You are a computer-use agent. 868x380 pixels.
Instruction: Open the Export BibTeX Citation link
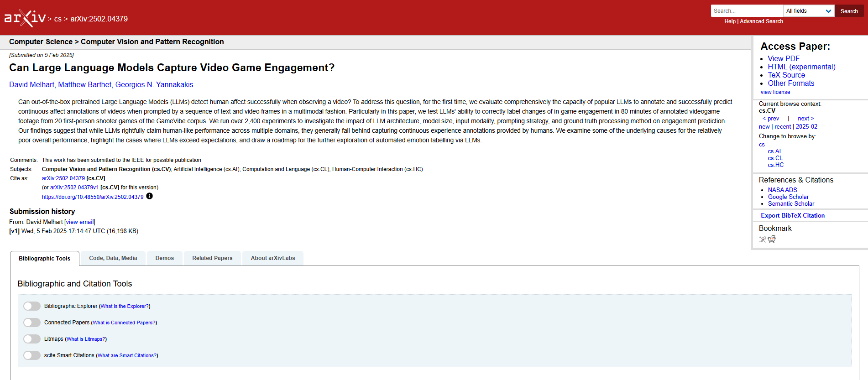(x=792, y=215)
